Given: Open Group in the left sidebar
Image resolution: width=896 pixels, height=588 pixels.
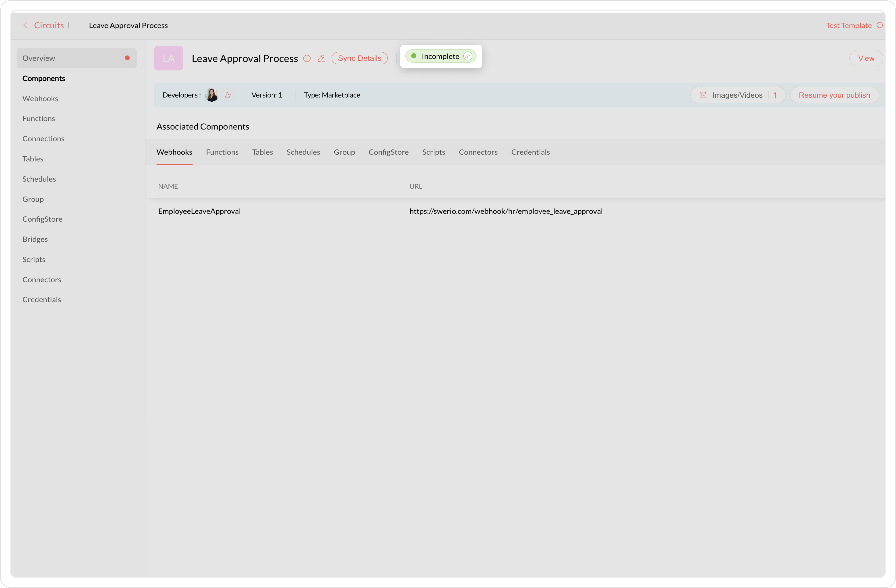Looking at the screenshot, I should pos(33,199).
